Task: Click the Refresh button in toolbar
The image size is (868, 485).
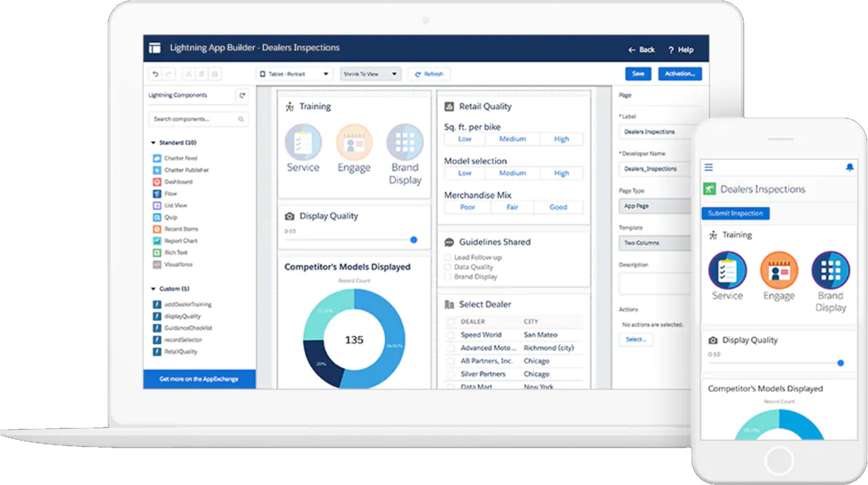Action: [429, 74]
